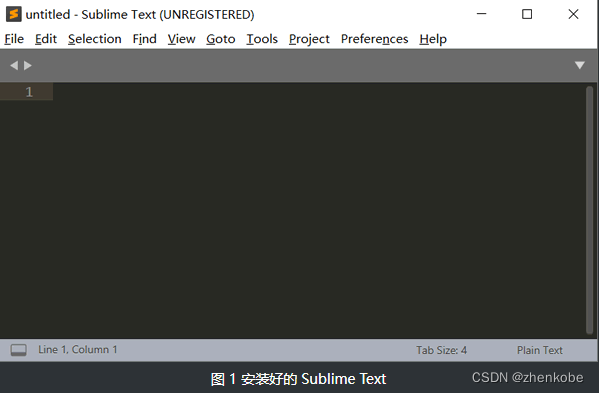The width and height of the screenshot is (599, 393).
Task: Toggle side panel switcher icon in status bar
Action: click(18, 350)
